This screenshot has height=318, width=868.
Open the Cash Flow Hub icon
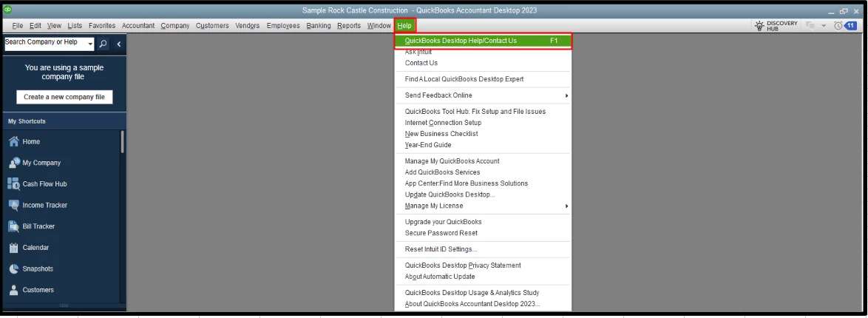click(x=14, y=184)
